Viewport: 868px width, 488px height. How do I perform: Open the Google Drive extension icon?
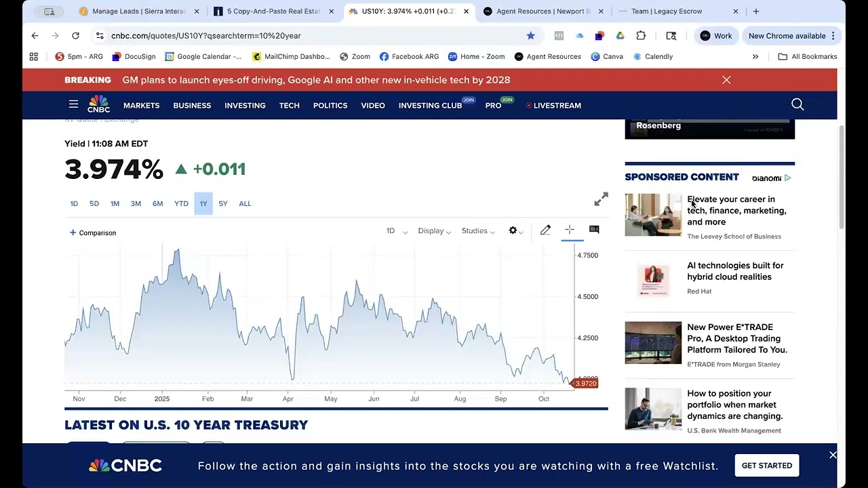(x=620, y=35)
